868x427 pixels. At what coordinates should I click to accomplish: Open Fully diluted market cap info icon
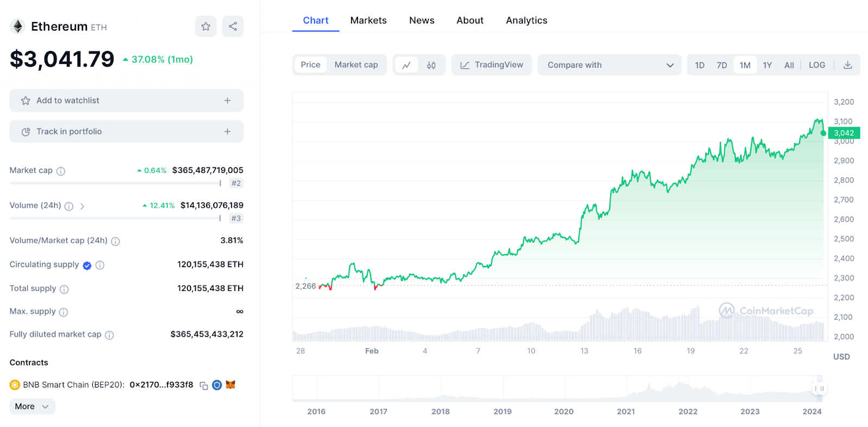point(109,335)
